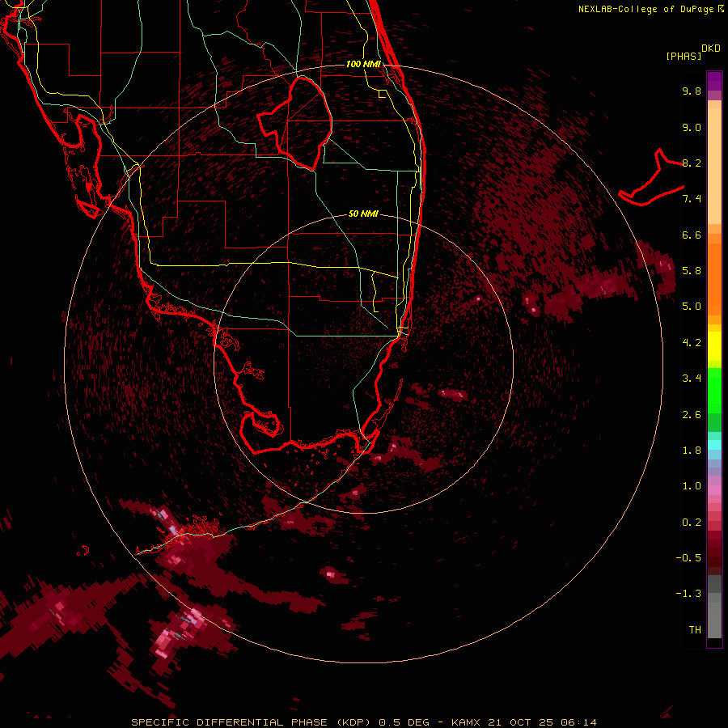Screen dimensions: 728x728
Task: Select the -0.5 value on color scale
Action: [x=688, y=557]
